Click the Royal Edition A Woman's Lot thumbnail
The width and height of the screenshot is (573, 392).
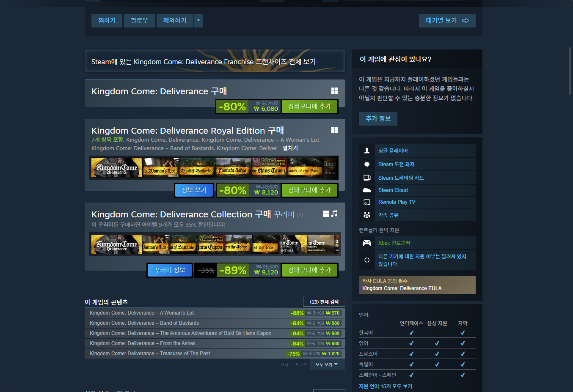tap(161, 168)
